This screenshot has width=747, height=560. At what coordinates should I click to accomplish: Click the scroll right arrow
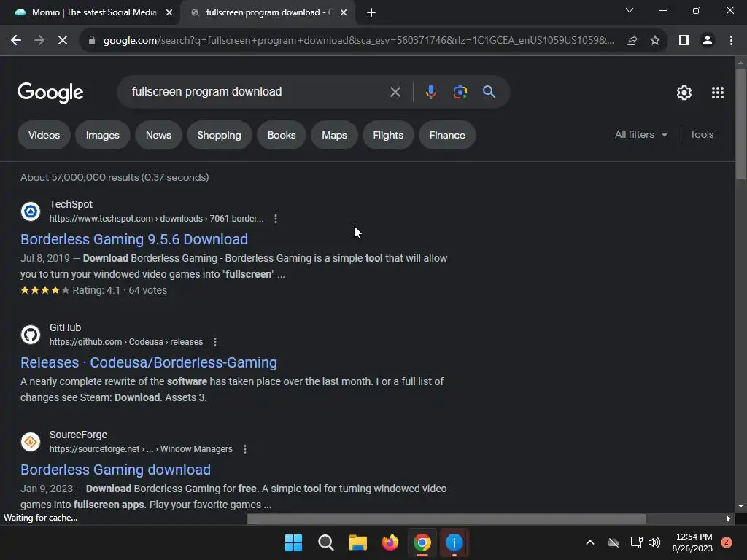point(729,518)
